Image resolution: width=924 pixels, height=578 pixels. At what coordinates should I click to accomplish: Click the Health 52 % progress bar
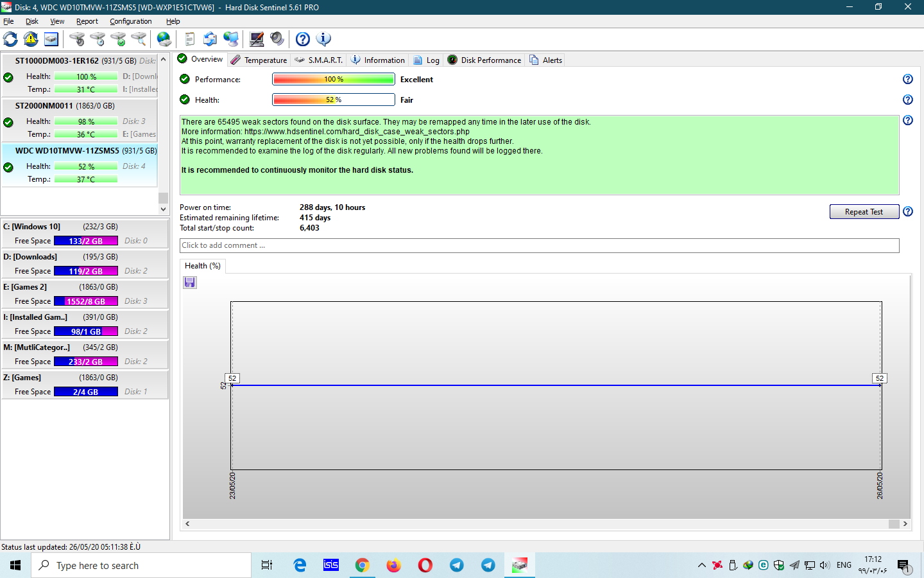pyautogui.click(x=334, y=100)
